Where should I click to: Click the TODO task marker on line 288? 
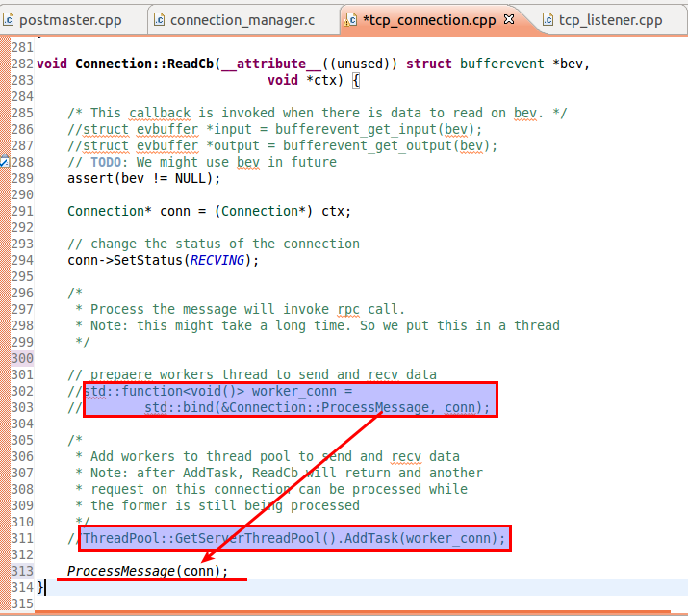(x=4, y=162)
